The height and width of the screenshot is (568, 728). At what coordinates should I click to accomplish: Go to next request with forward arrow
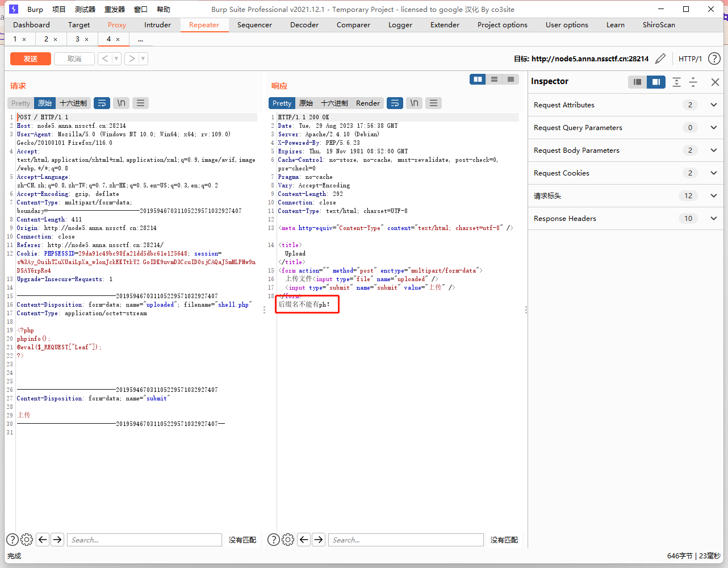pyautogui.click(x=132, y=59)
